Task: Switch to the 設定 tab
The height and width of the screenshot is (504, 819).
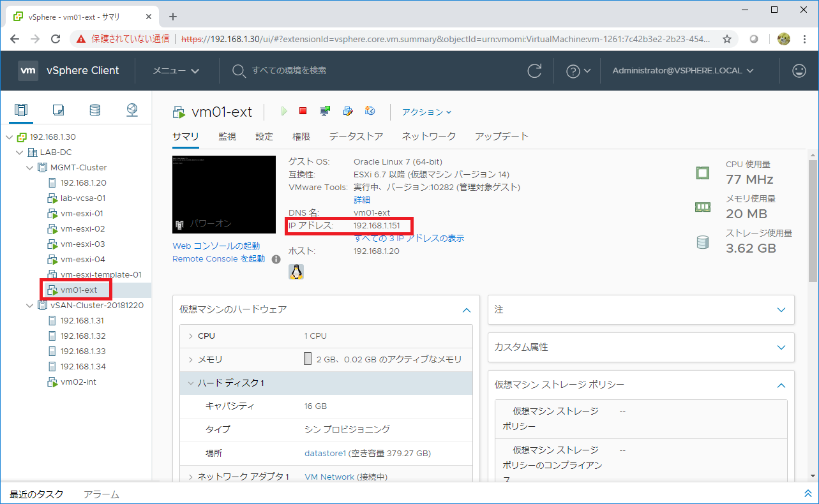Action: click(264, 137)
